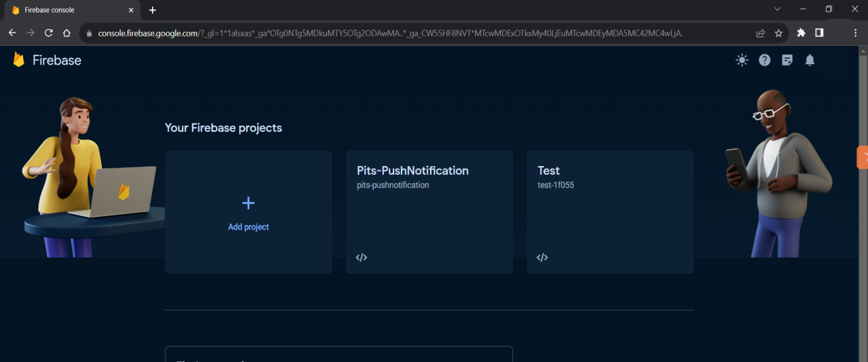Bookmark this page with the star

778,32
